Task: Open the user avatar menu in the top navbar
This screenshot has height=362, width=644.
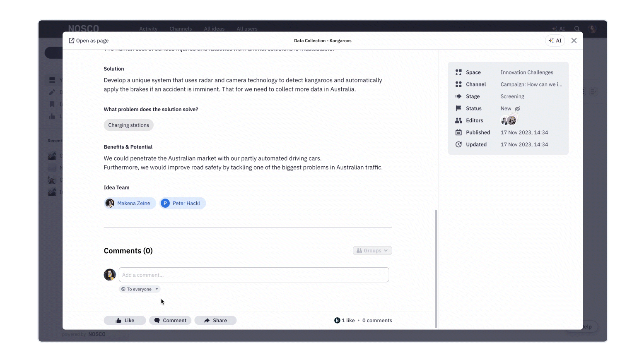Action: [x=593, y=29]
